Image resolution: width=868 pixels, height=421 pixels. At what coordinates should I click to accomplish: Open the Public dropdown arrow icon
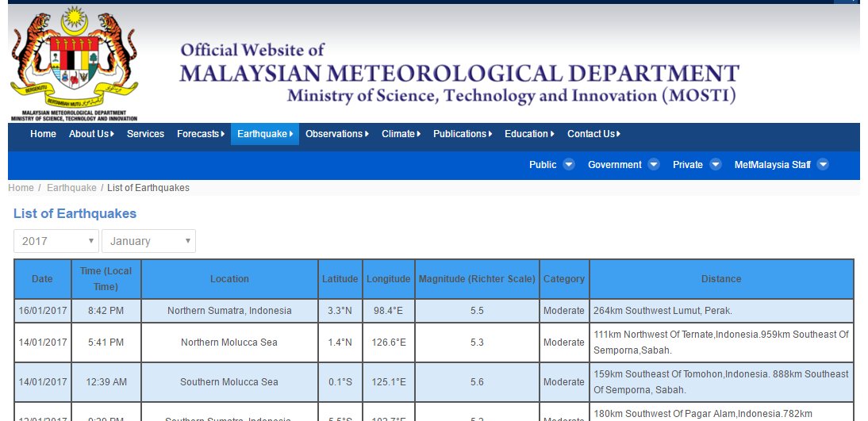pyautogui.click(x=569, y=164)
